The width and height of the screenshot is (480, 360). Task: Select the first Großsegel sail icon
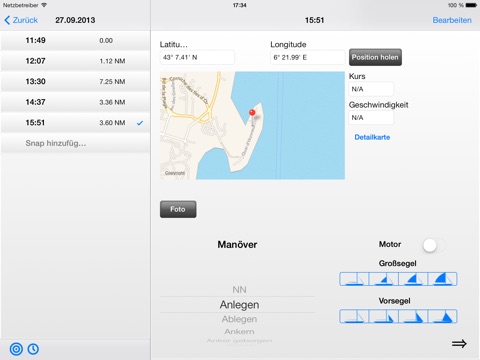354,279
